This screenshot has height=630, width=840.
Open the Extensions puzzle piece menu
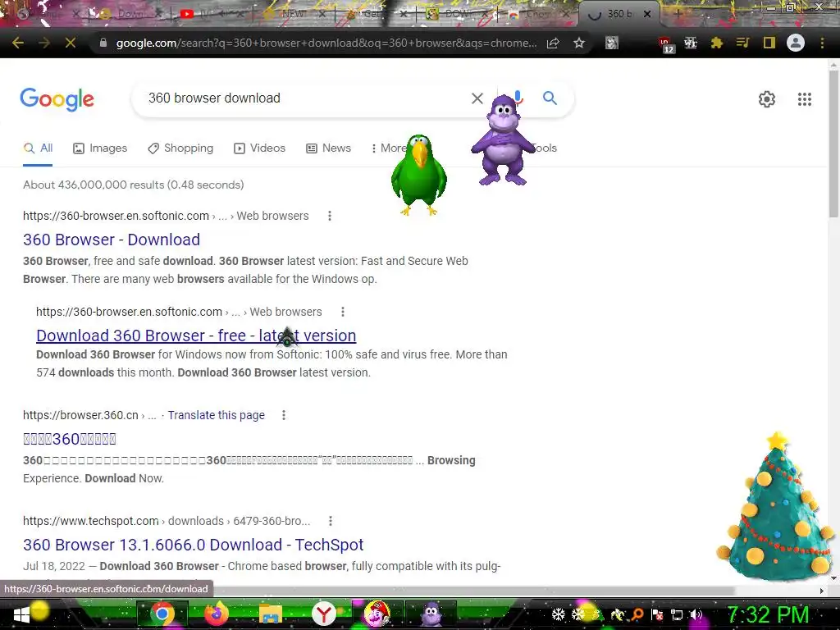[x=717, y=43]
